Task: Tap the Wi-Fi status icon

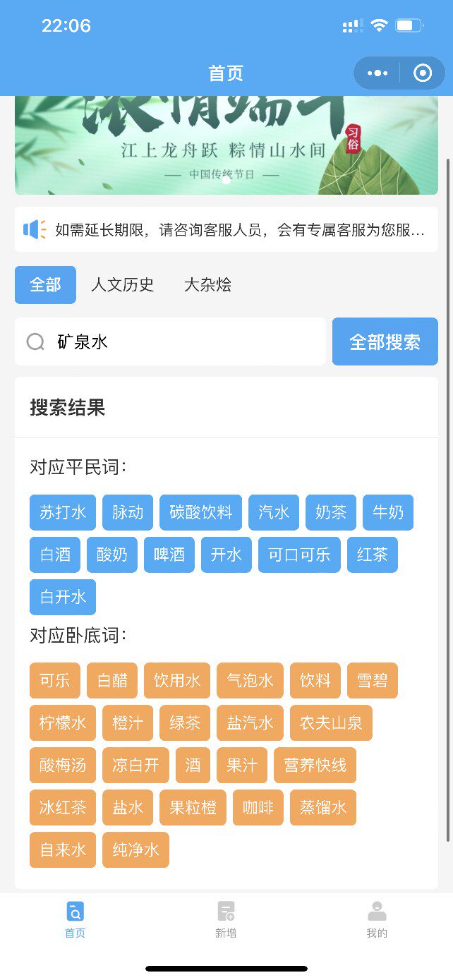Action: coord(379,26)
